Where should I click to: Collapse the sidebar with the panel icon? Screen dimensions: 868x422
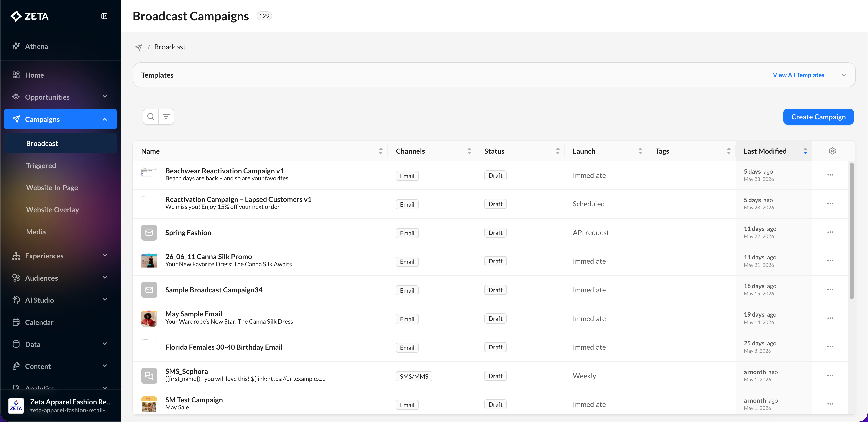pyautogui.click(x=104, y=16)
